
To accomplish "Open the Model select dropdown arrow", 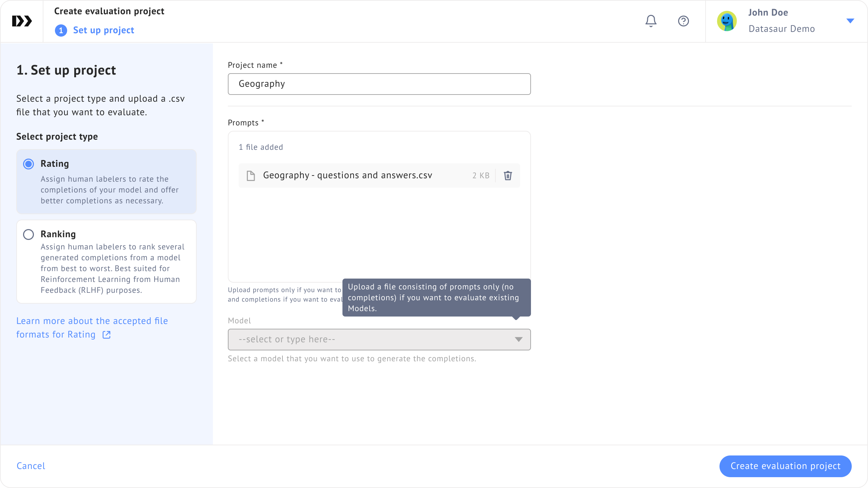I will point(518,340).
